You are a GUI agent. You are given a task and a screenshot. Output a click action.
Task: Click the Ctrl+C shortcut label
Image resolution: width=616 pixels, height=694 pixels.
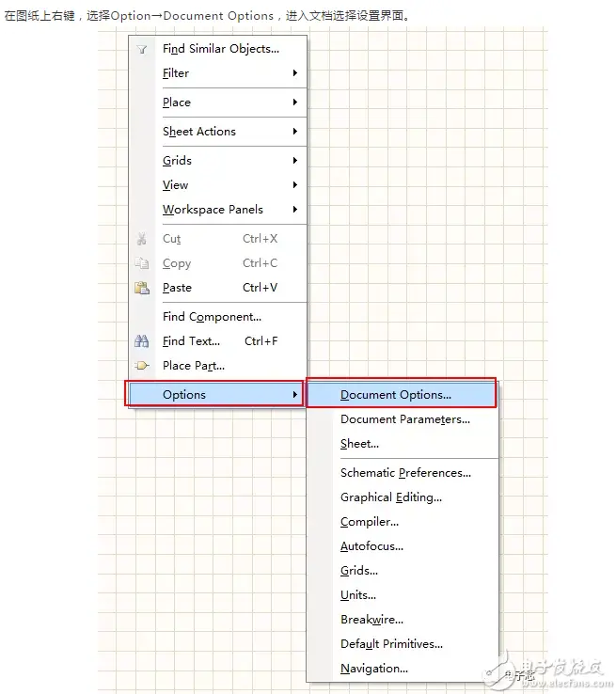pos(261,263)
